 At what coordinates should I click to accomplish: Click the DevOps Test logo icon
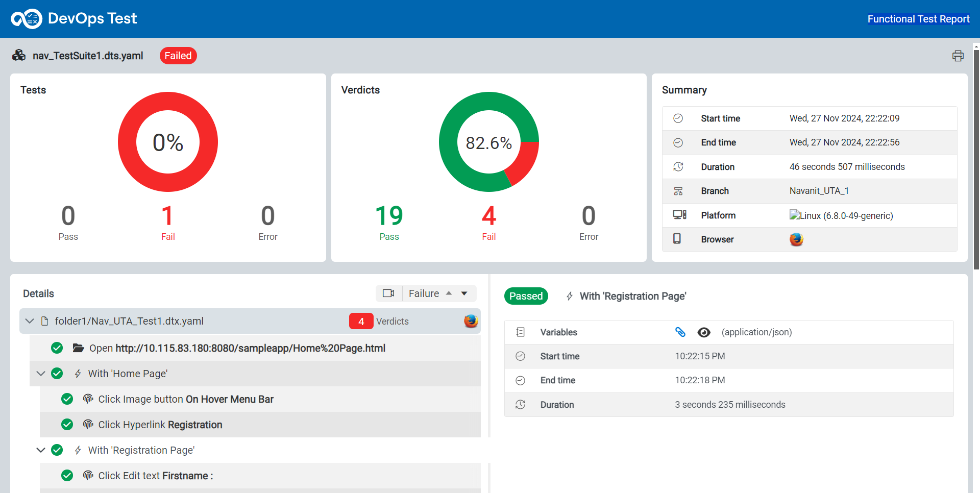pos(27,19)
